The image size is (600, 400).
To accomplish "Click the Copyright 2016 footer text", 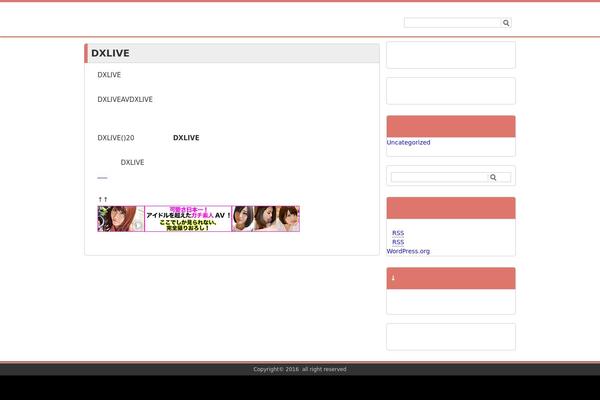I will point(300,369).
